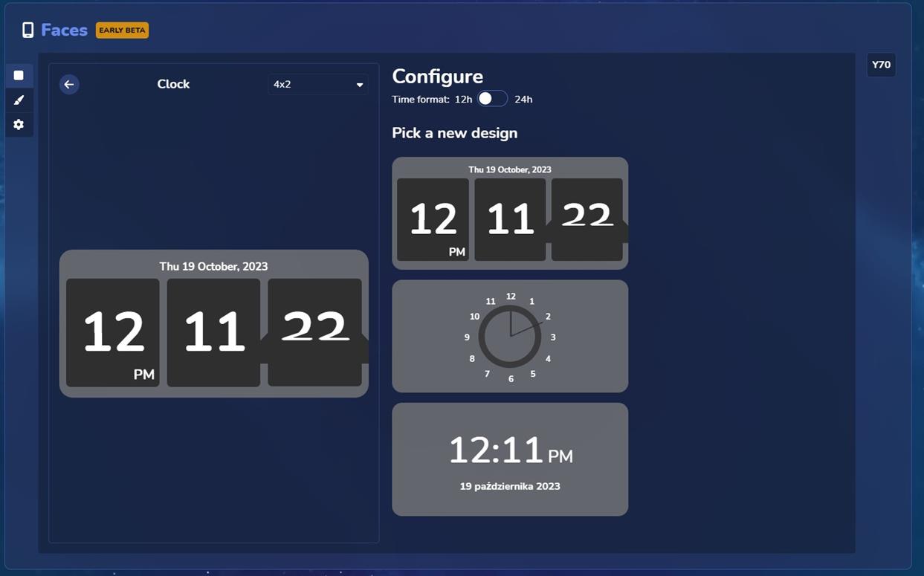Click the Faces app title
The height and width of the screenshot is (576, 924).
(64, 30)
